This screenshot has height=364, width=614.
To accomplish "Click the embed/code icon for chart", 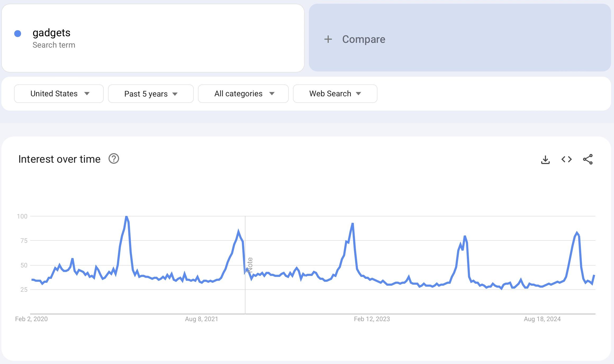I will (x=567, y=159).
